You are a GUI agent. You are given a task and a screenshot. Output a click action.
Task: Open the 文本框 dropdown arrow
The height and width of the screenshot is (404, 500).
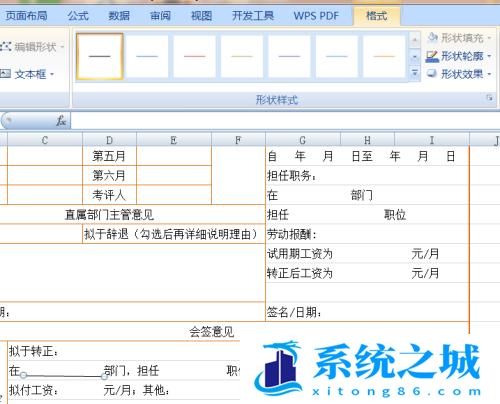[x=52, y=74]
